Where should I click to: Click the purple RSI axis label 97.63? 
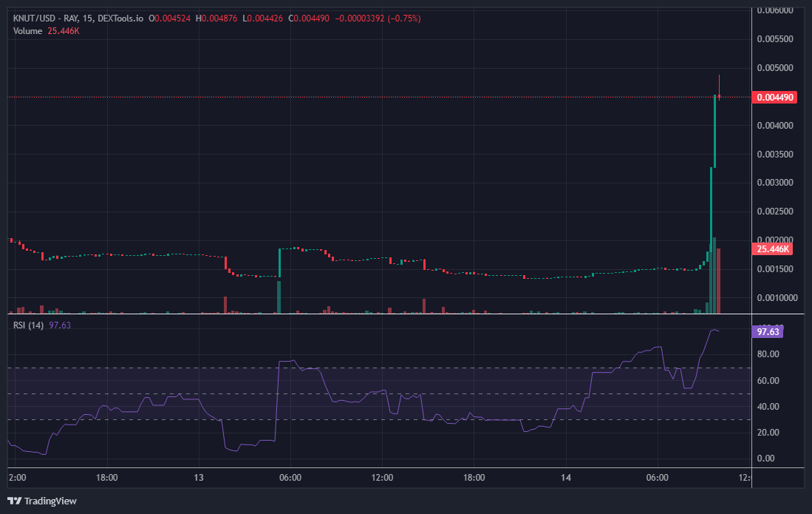(x=768, y=331)
